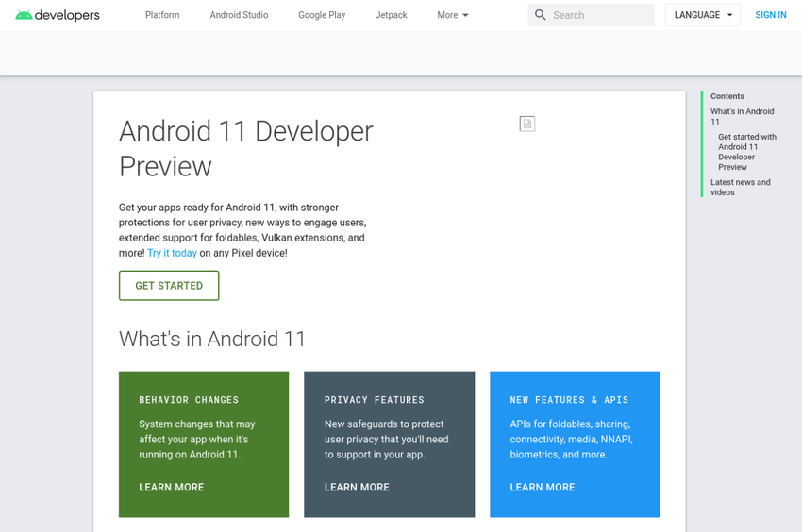Click Learn More under New Features & APIs
802x532 pixels.
coord(543,488)
